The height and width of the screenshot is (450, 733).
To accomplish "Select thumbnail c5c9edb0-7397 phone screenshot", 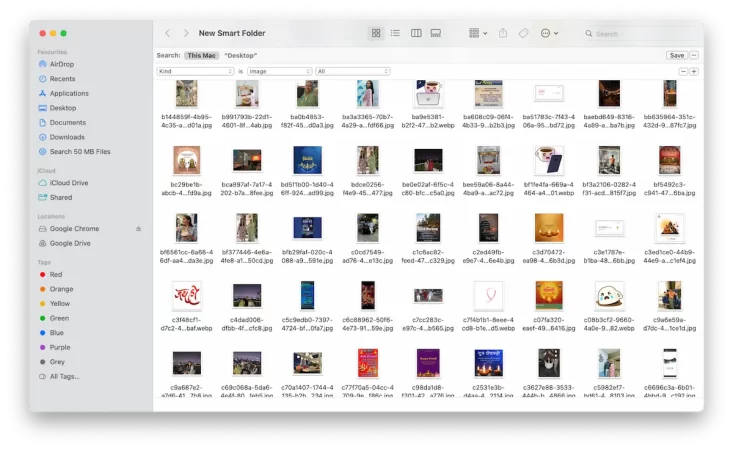I will (307, 295).
